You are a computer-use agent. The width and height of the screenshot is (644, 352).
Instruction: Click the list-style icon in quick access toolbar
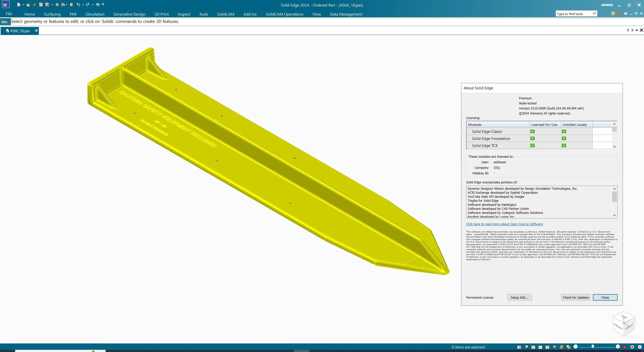click(63, 5)
